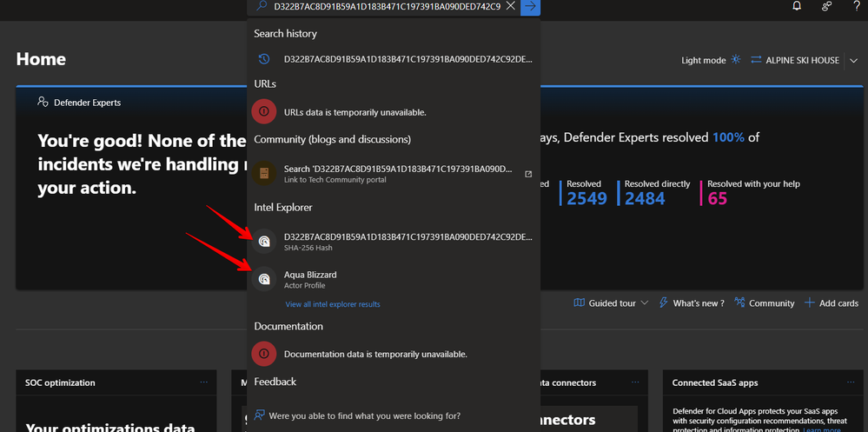
Task: Click the Aqua Blizzard result icon
Action: [x=264, y=279]
